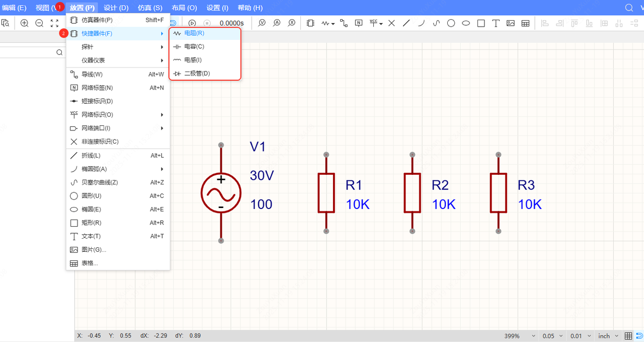Click the fit-to-screen icon in toolbar
The image size is (644, 342).
pyautogui.click(x=54, y=23)
